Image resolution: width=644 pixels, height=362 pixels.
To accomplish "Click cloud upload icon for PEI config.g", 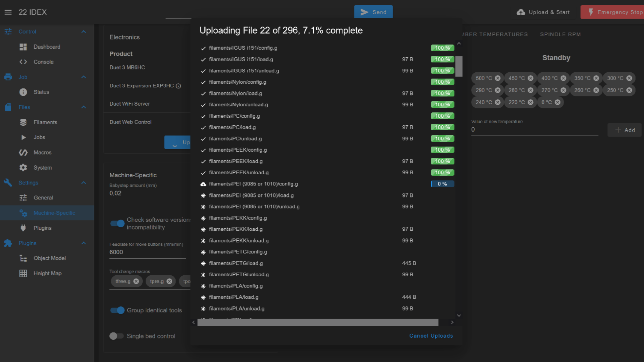I will (x=203, y=184).
